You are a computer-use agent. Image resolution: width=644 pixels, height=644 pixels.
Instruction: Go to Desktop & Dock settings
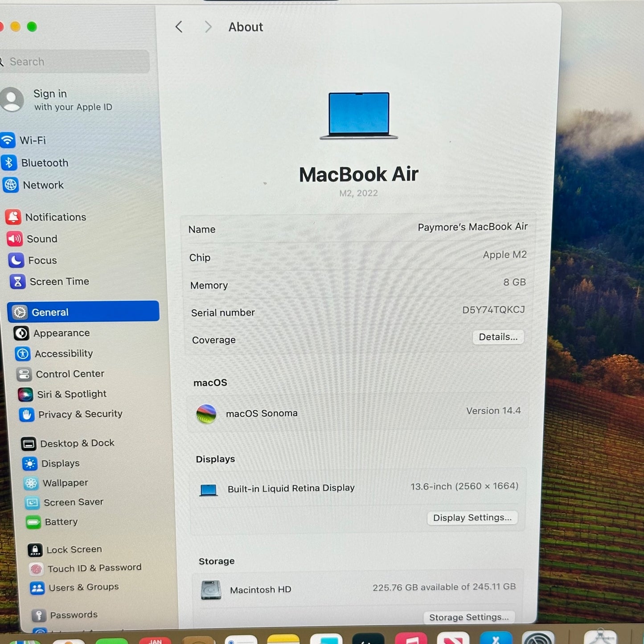pyautogui.click(x=77, y=443)
